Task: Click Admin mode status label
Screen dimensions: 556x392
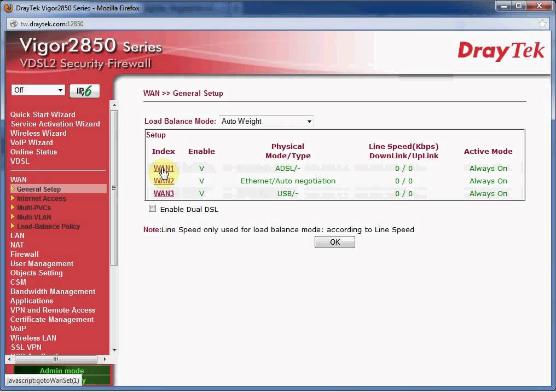Action: [x=62, y=371]
